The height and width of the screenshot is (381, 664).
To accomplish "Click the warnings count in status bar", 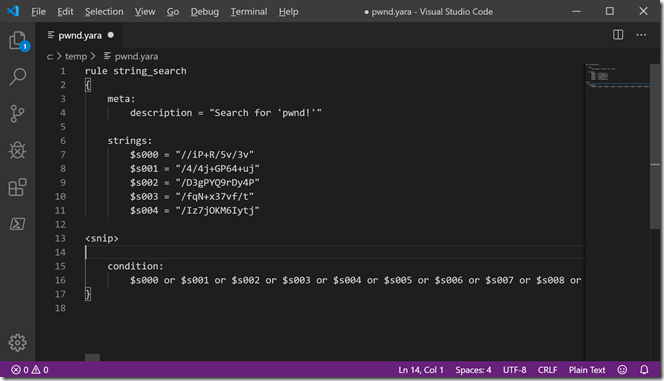I will pos(40,370).
